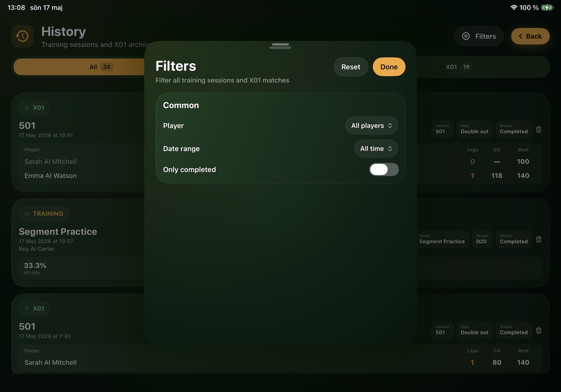The height and width of the screenshot is (392, 561).
Task: Click Variant 501 on 7:45 match
Action: click(442, 330)
